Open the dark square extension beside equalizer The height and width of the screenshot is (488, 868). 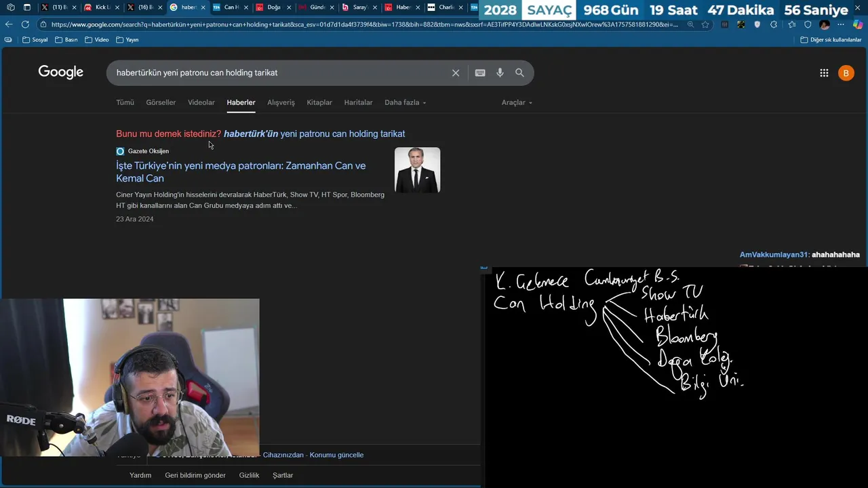pos(741,24)
